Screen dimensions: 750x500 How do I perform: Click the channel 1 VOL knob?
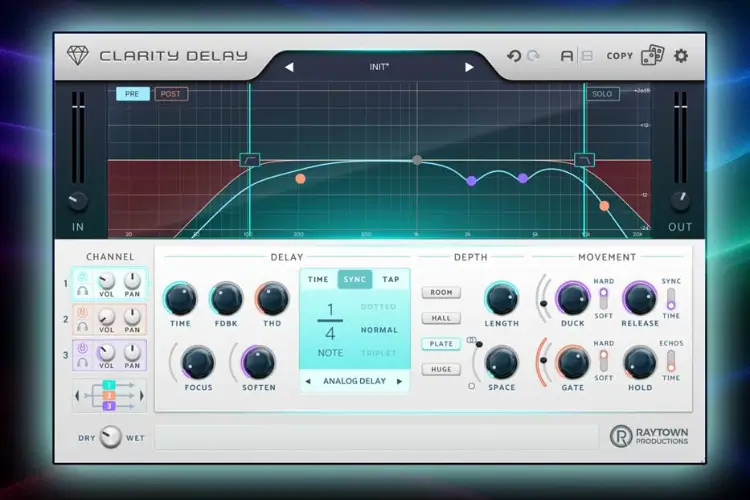(106, 281)
